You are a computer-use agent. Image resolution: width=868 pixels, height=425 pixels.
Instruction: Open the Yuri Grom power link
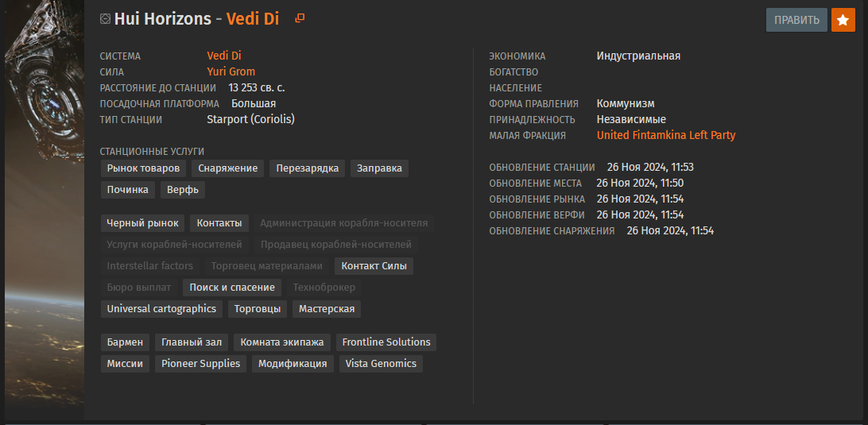[x=231, y=71]
